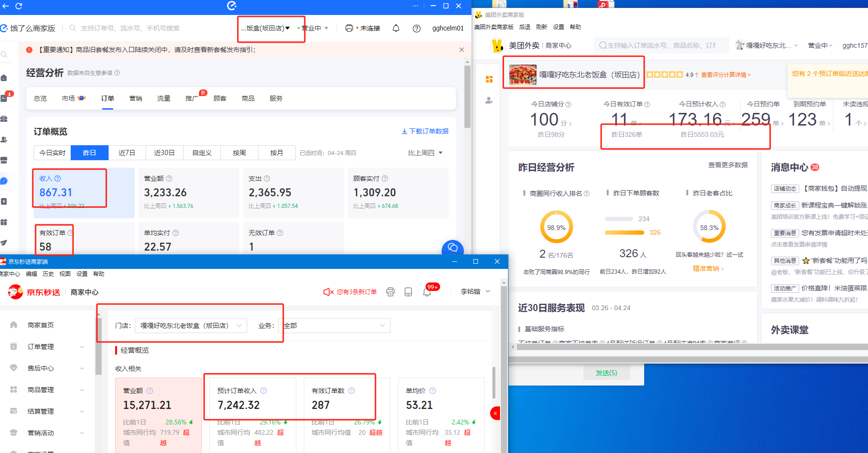Viewport: 868px width, 453px height.
Task: Click the tablet device icon in JD header
Action: (x=408, y=292)
